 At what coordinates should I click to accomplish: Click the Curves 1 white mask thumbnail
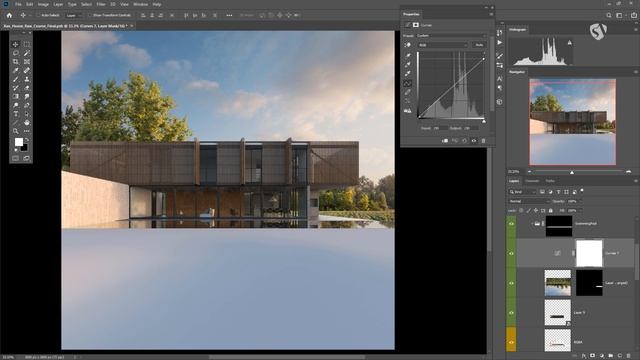click(x=589, y=253)
